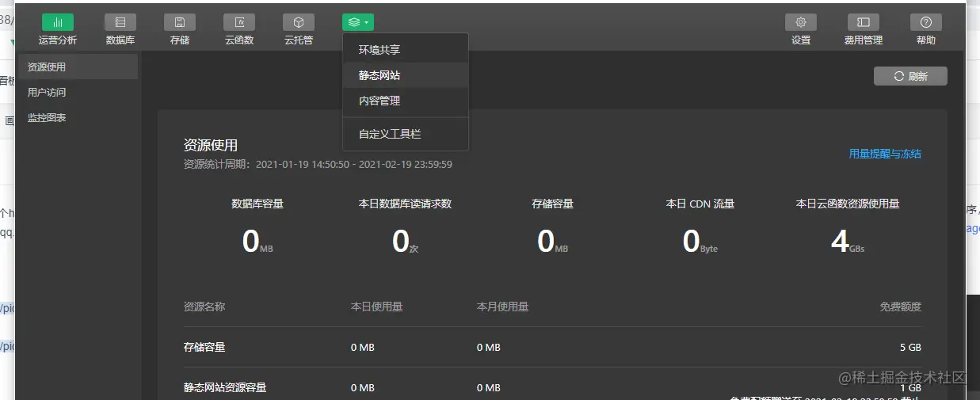
Task: Switch to 资源使用 sidebar tab
Action: [x=78, y=67]
